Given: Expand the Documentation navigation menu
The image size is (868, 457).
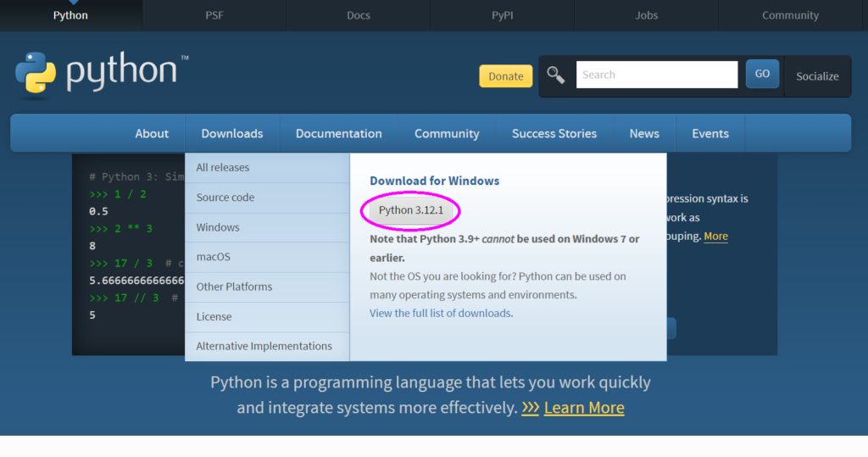Looking at the screenshot, I should (x=338, y=133).
